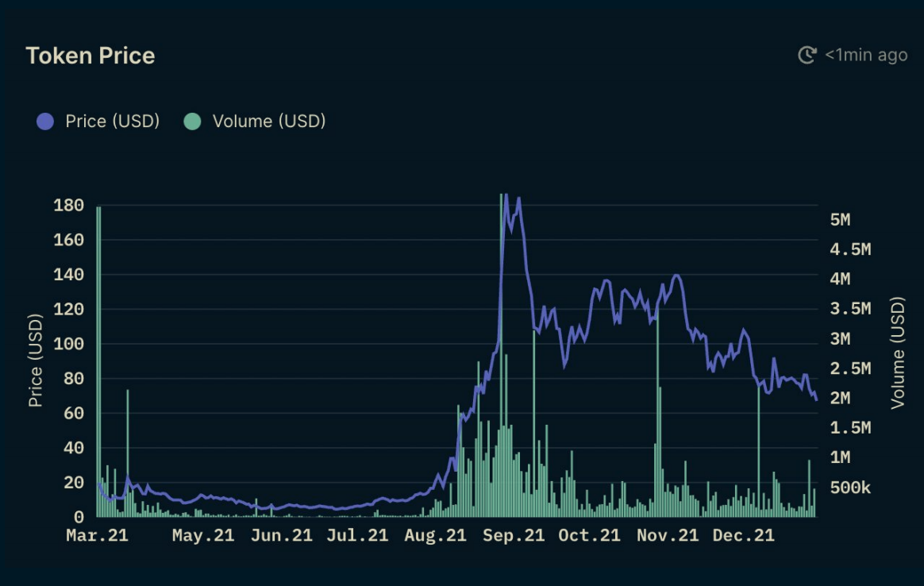Click the 5M volume axis label
Image resolution: width=924 pixels, height=586 pixels.
pyautogui.click(x=841, y=220)
